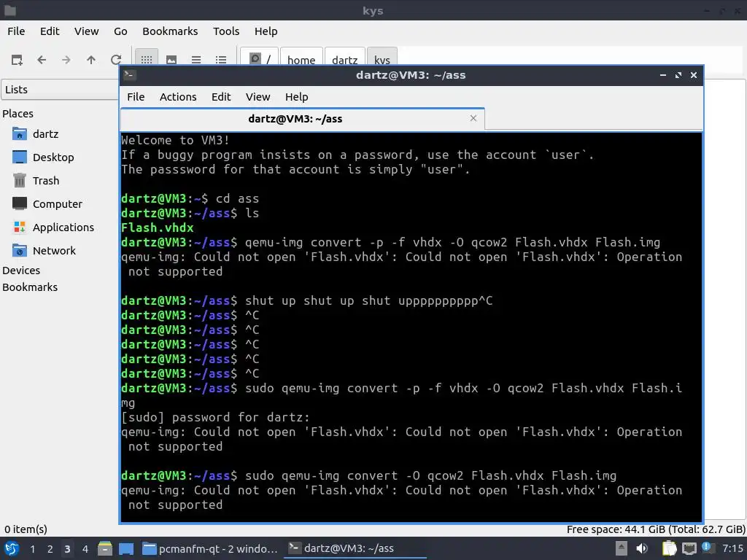Switch to virtual desktop 4

[85, 549]
